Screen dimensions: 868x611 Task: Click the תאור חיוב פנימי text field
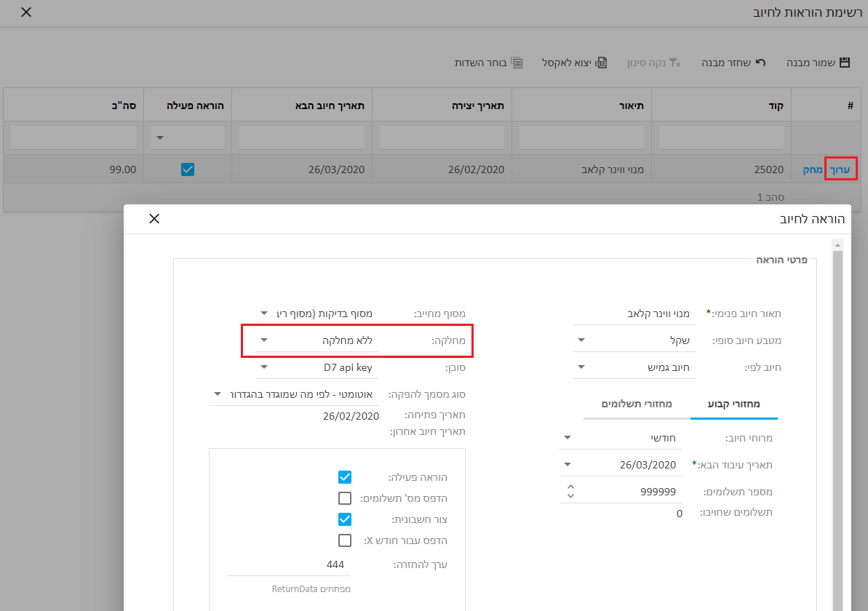click(x=634, y=314)
